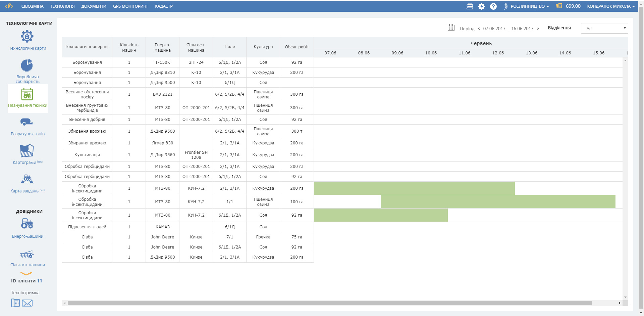Image resolution: width=644 pixels, height=316 pixels.
Task: Click the settings gear in top bar
Action: (x=481, y=6)
